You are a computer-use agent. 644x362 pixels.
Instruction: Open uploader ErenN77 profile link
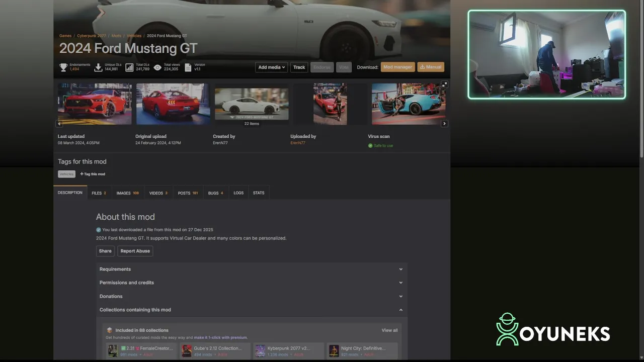(298, 143)
